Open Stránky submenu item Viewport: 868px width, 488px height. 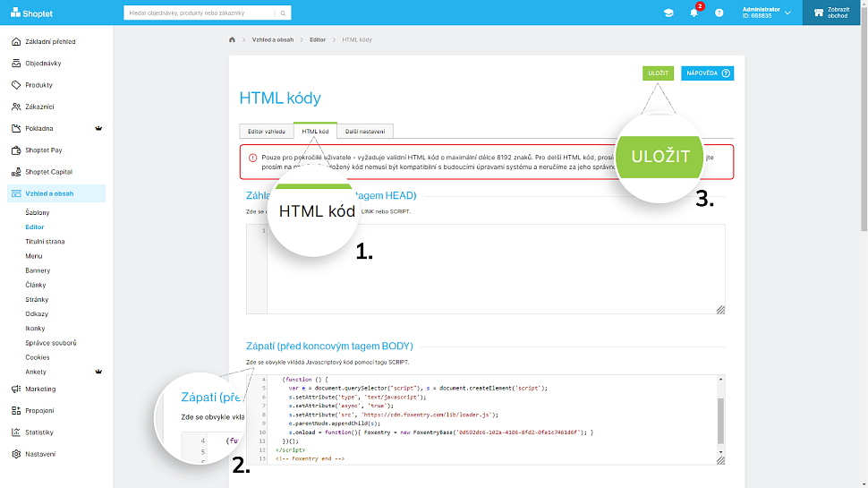coord(37,299)
